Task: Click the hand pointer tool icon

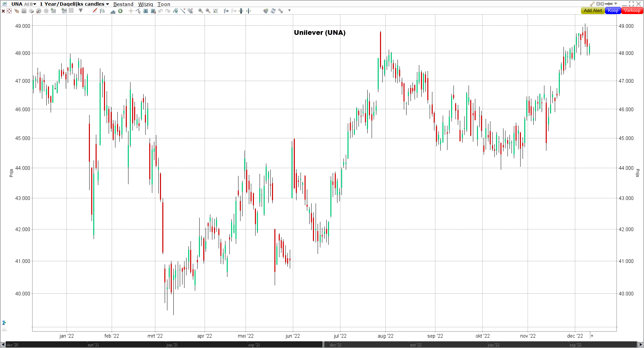Action: [x=16, y=11]
